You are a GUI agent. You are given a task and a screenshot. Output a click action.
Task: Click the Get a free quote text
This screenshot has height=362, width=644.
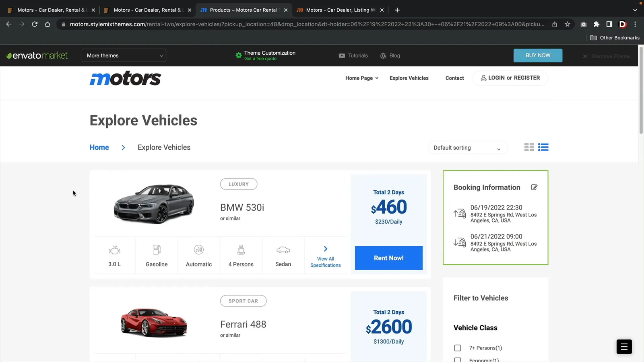click(x=260, y=59)
